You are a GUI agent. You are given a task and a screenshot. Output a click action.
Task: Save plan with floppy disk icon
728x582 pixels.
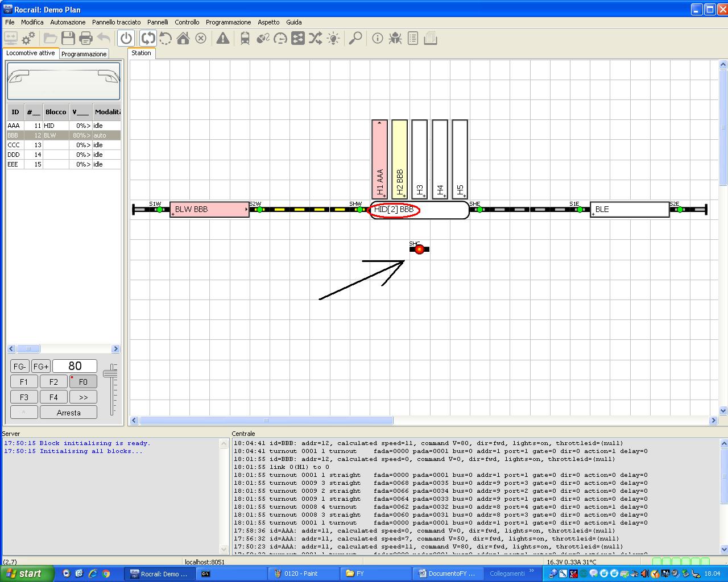pos(68,38)
